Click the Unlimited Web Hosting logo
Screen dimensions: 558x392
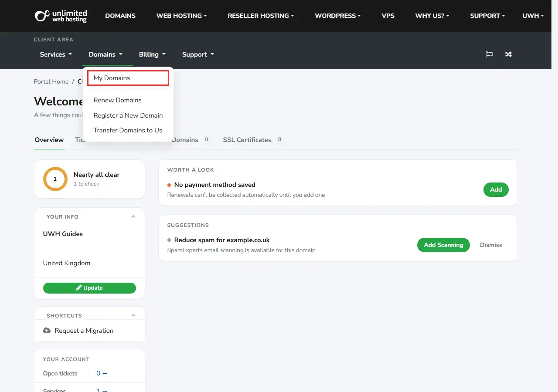(61, 16)
